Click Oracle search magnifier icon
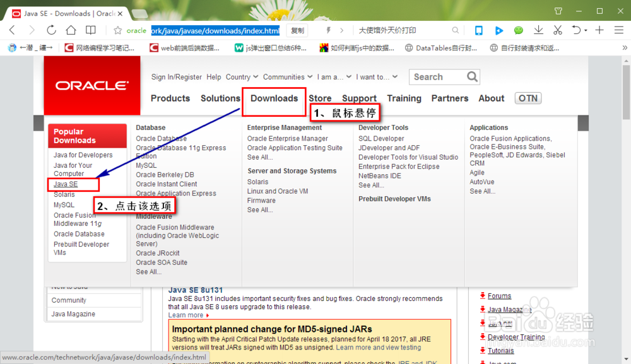Image resolution: width=631 pixels, height=364 pixels. point(472,76)
